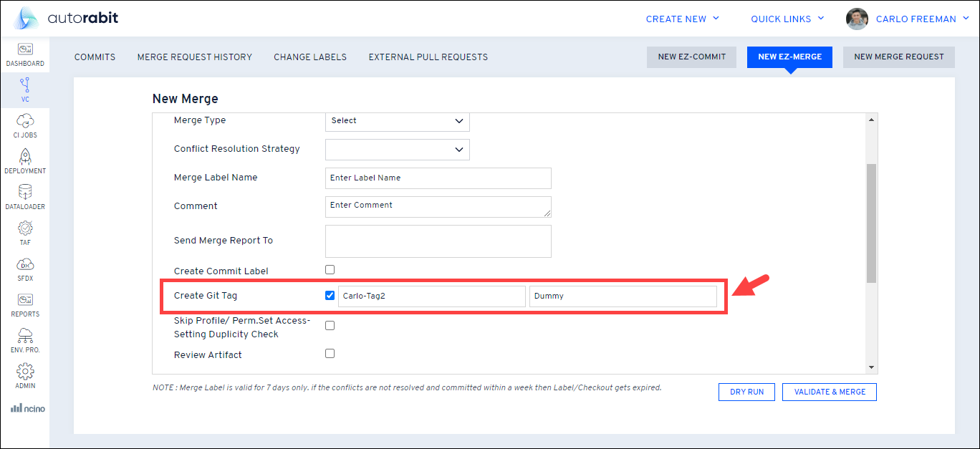Open the Change Labels tab

coord(310,57)
